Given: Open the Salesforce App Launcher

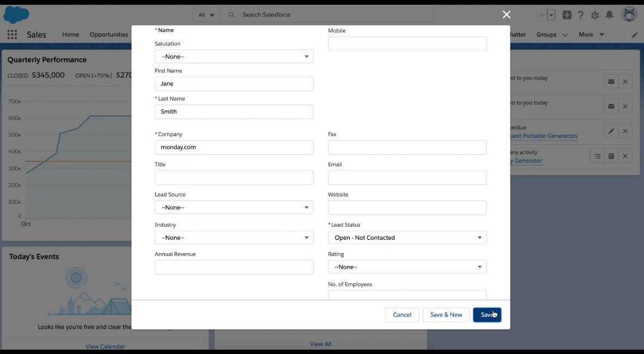Looking at the screenshot, I should pos(11,34).
